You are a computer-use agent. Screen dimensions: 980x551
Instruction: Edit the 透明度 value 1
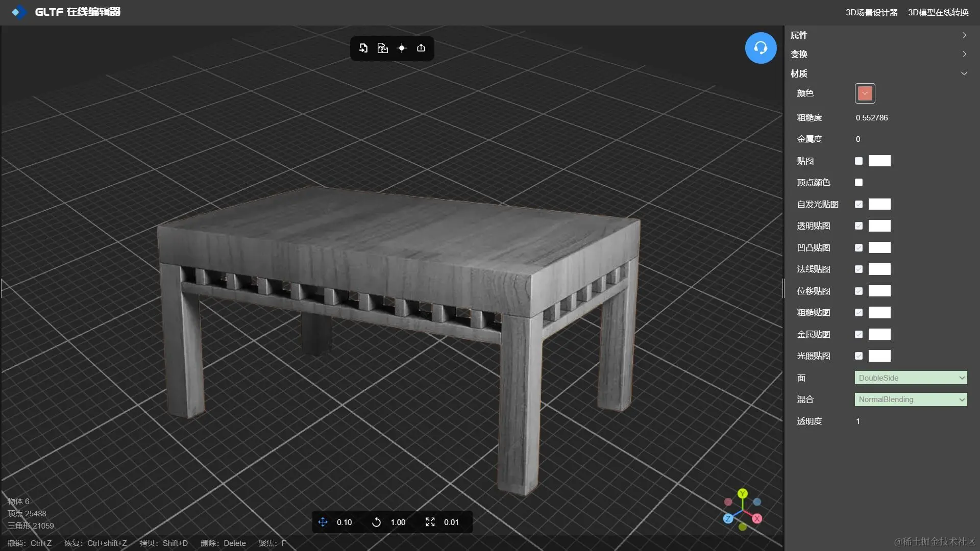(x=858, y=421)
